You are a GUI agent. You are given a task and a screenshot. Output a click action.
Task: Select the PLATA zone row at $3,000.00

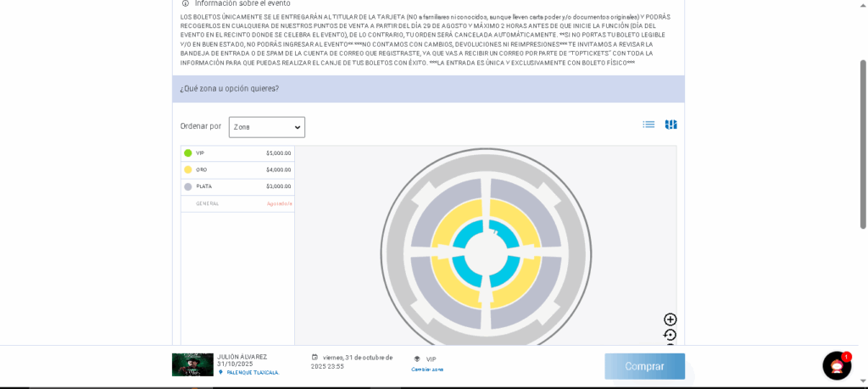click(237, 186)
